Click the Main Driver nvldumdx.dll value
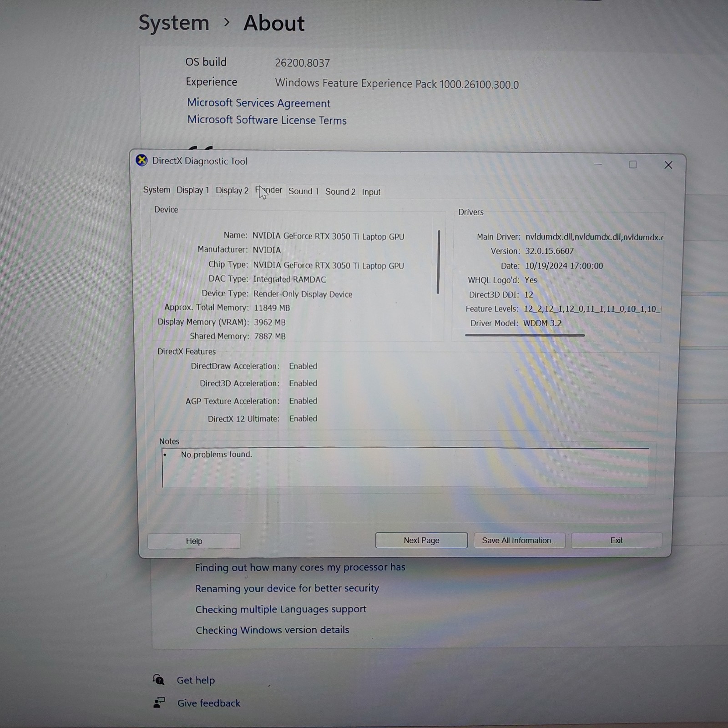Image resolution: width=728 pixels, height=728 pixels. point(595,237)
